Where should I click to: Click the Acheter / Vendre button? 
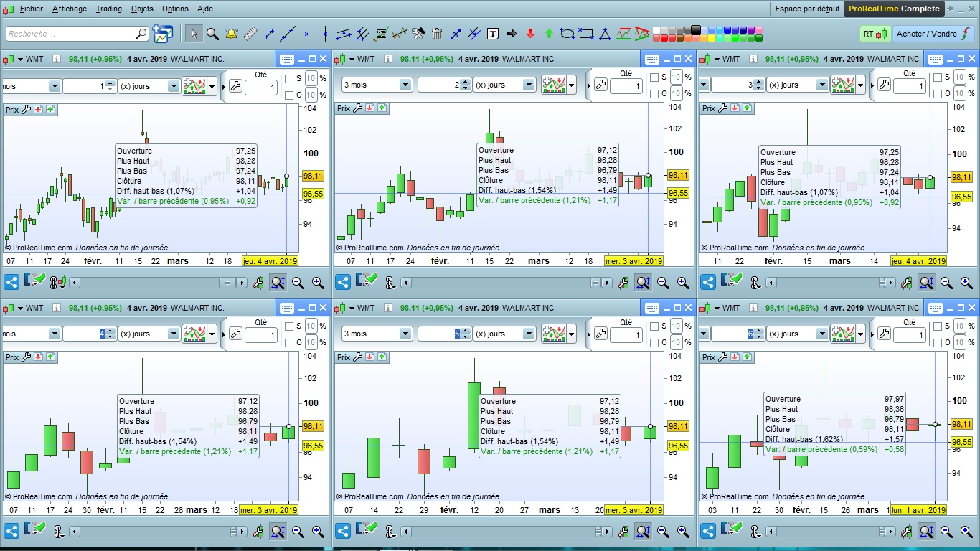(934, 34)
